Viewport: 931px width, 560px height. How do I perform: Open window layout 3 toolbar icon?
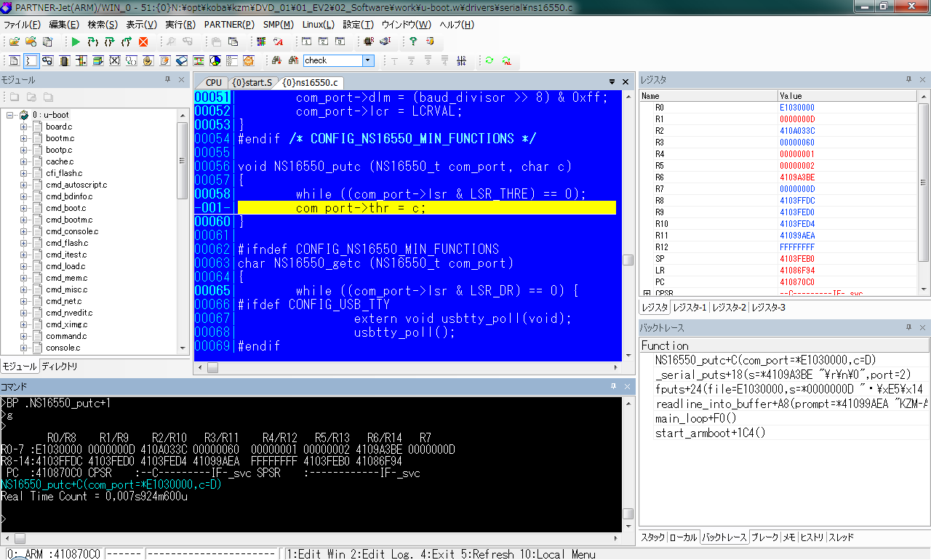[338, 42]
